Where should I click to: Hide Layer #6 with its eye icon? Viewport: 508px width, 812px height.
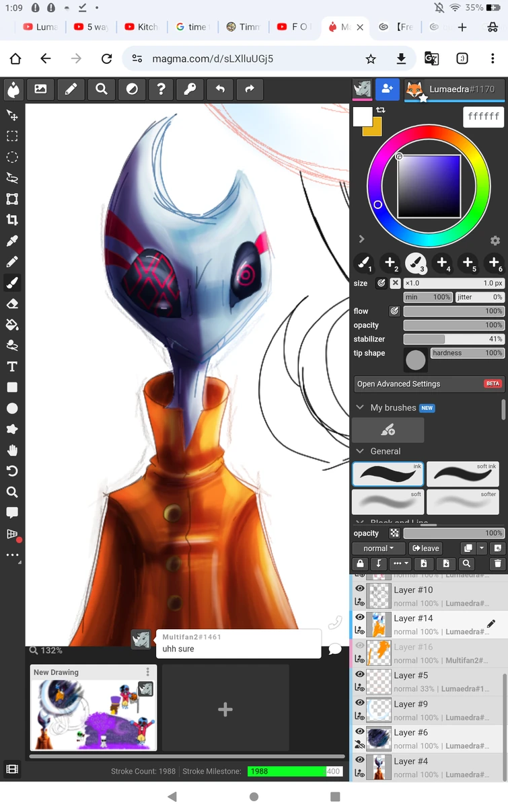pyautogui.click(x=360, y=731)
